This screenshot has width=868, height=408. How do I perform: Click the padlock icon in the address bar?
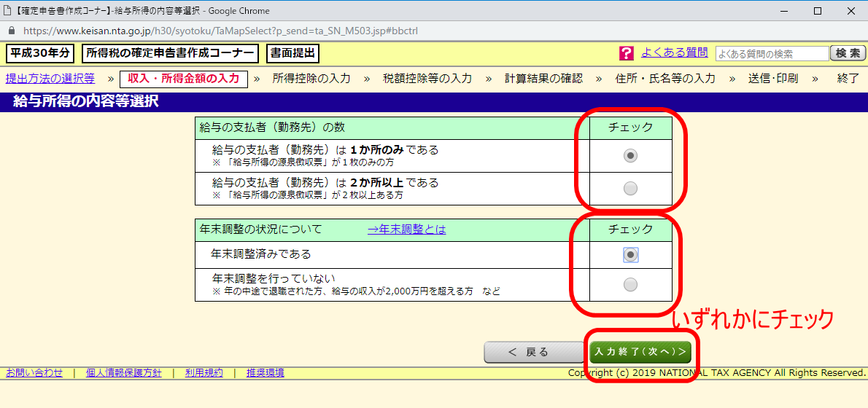[11, 31]
